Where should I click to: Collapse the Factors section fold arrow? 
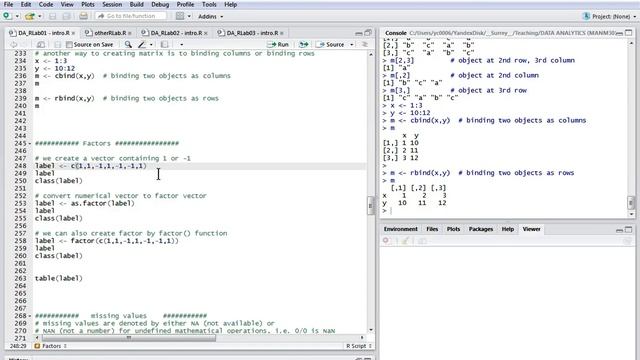coord(30,144)
